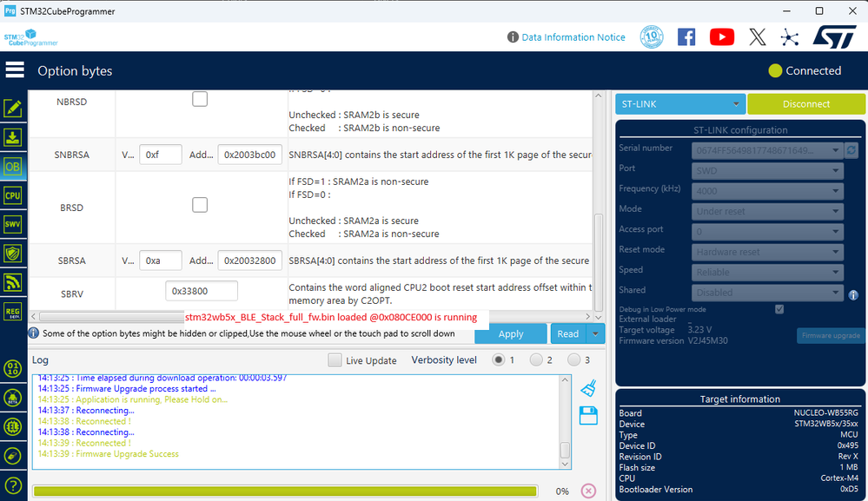This screenshot has height=501, width=868.
Task: Cancel operation with the red X icon
Action: point(588,491)
